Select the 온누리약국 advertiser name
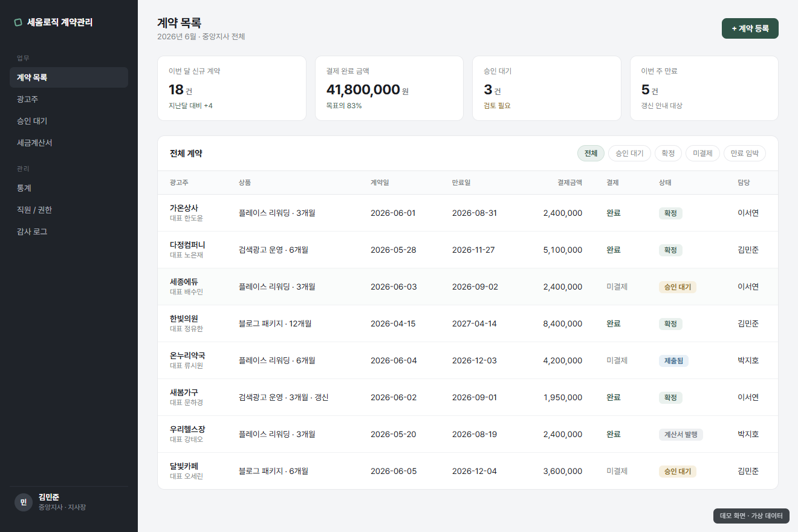 click(x=187, y=355)
